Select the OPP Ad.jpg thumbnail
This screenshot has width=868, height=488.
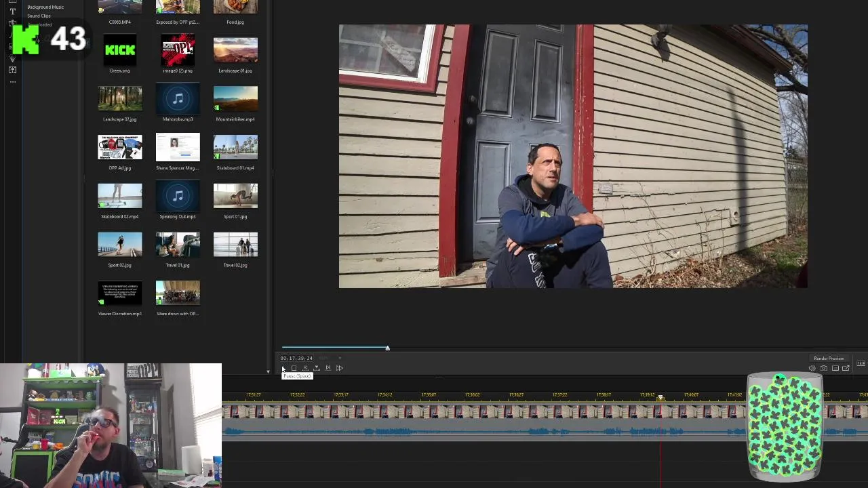pyautogui.click(x=120, y=147)
